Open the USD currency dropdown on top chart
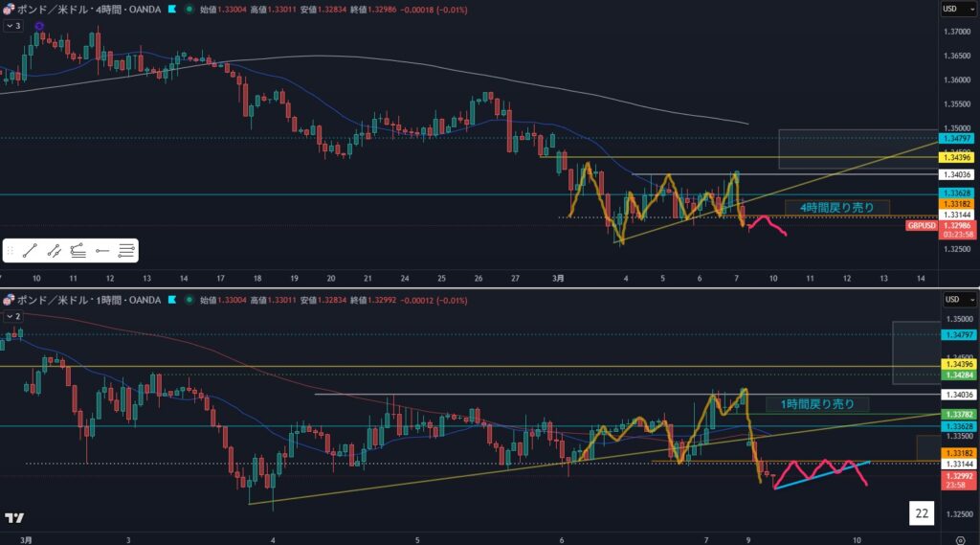Image resolution: width=980 pixels, height=545 pixels. [950, 9]
